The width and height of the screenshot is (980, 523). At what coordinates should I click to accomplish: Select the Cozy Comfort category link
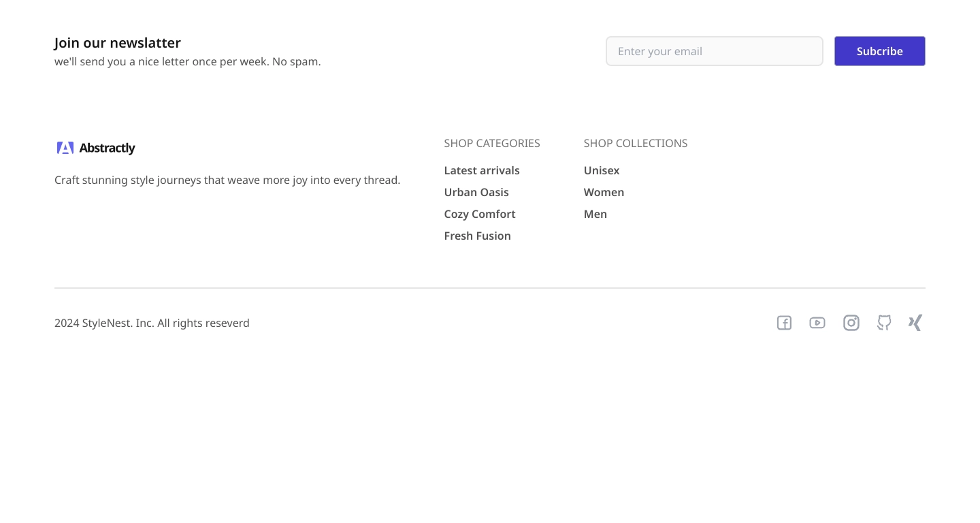pyautogui.click(x=480, y=214)
